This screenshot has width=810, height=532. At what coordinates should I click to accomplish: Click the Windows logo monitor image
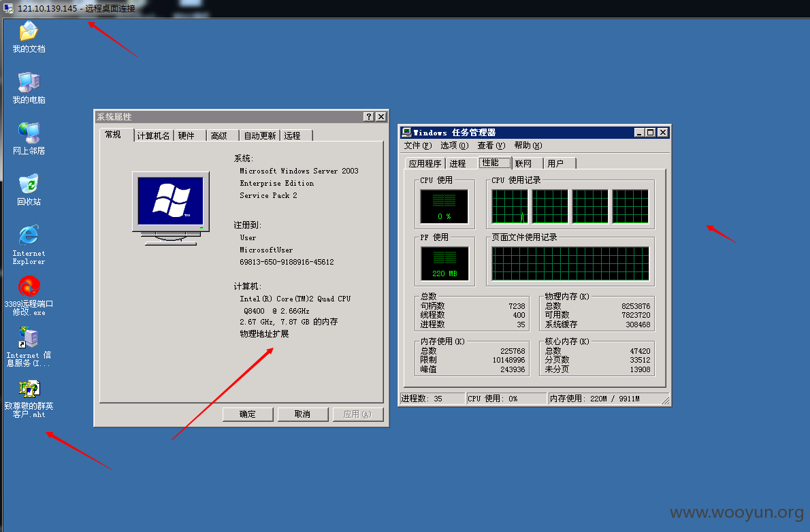[171, 208]
